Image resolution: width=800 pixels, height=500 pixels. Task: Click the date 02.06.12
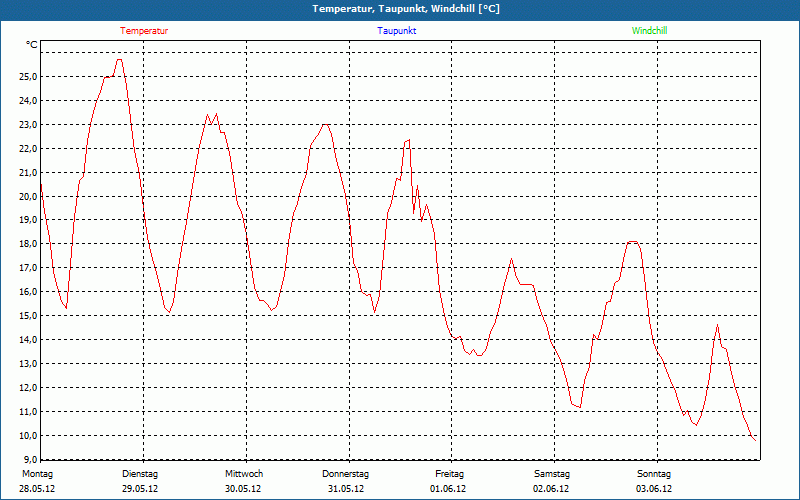(551, 489)
